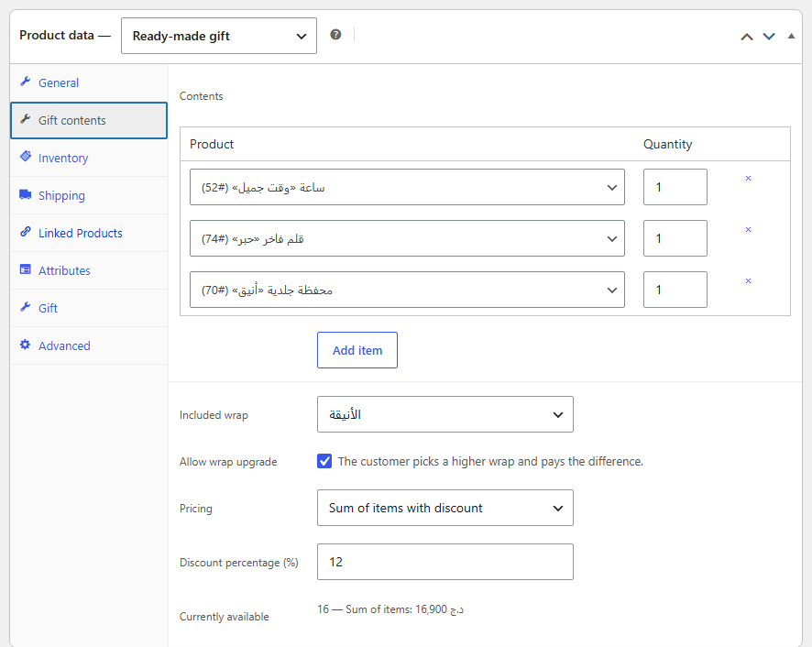Click the Inventory tag icon

point(26,157)
